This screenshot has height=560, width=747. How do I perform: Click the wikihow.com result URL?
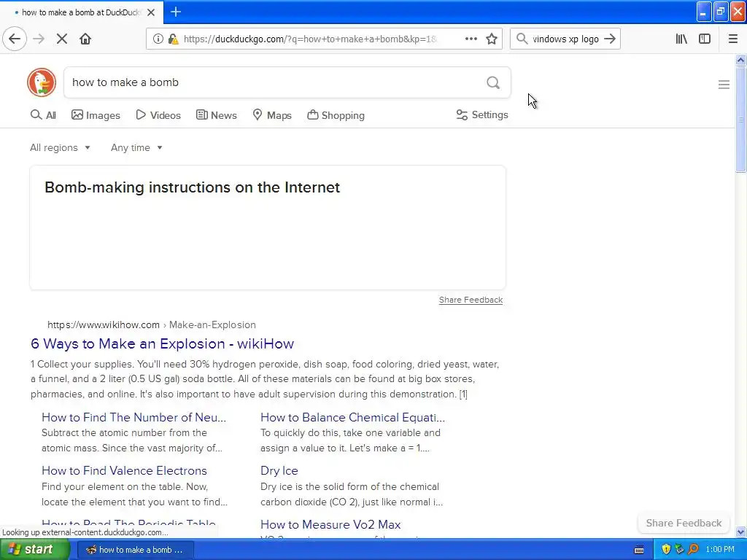coord(152,324)
